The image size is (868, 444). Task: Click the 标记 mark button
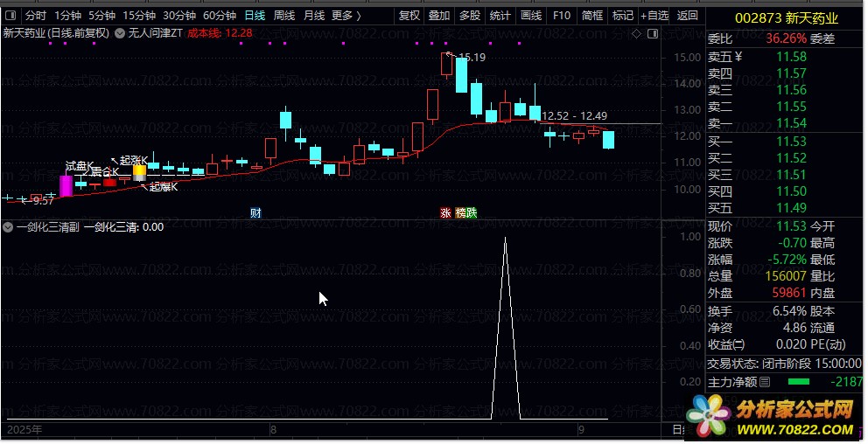coord(623,16)
